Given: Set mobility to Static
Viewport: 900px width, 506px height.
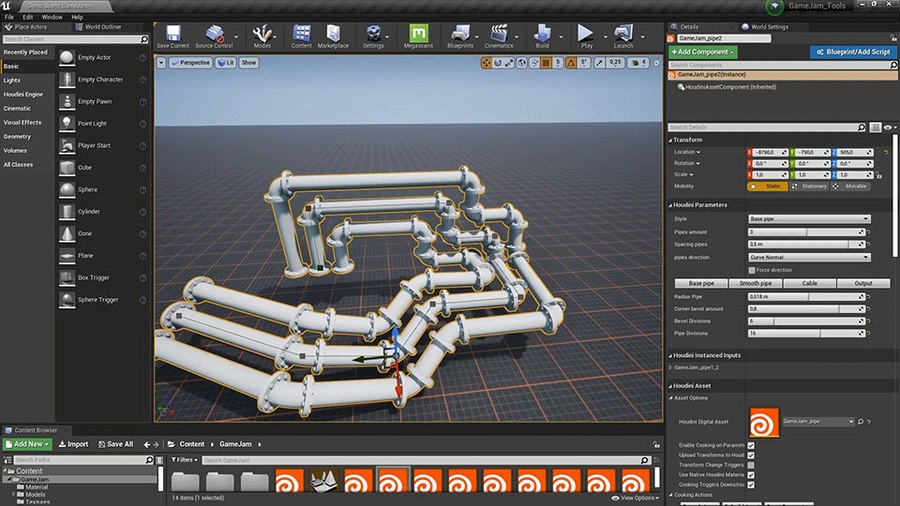Looking at the screenshot, I should pos(767,186).
